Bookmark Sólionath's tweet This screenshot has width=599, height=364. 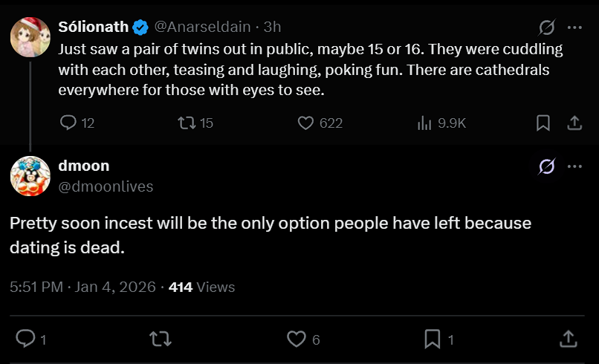[x=543, y=123]
